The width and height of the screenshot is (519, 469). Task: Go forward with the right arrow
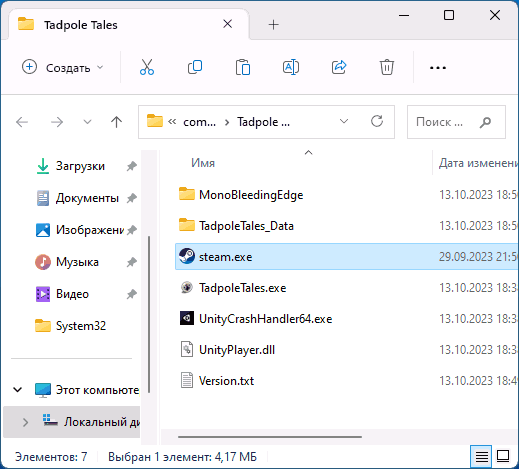tap(57, 122)
